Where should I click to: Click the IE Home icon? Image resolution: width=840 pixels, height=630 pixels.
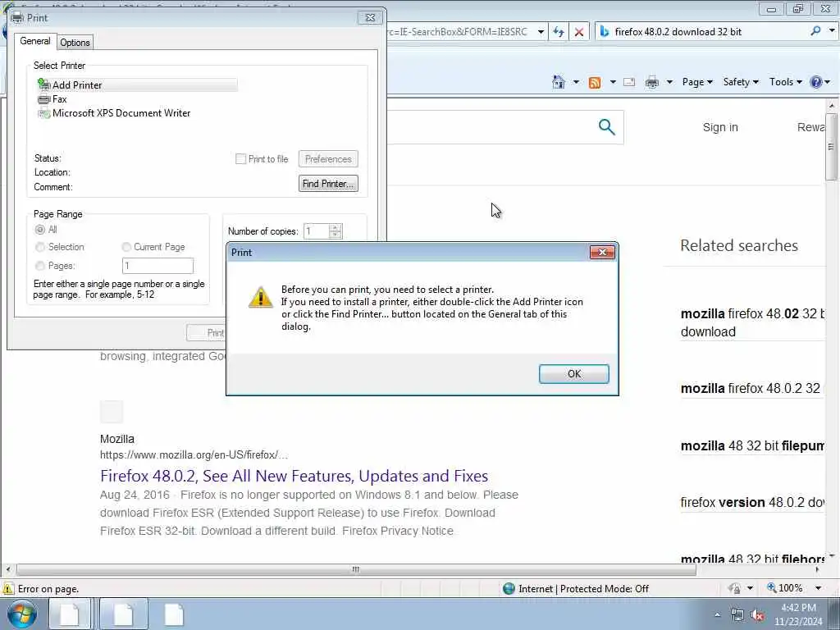558,82
